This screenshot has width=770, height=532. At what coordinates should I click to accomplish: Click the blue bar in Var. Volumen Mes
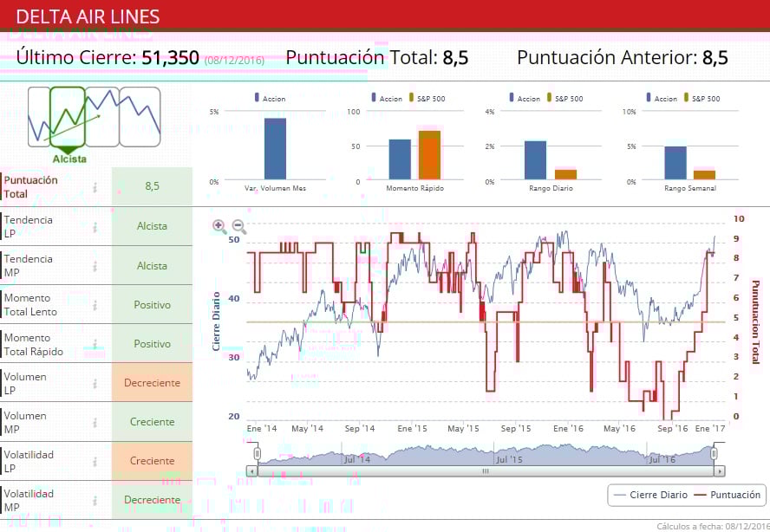click(x=275, y=149)
